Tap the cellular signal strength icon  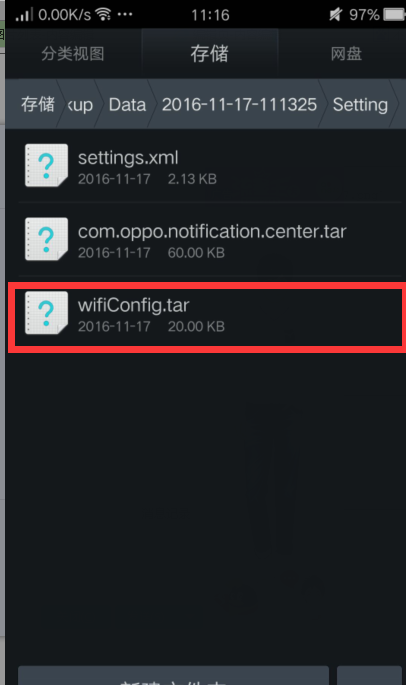click(24, 14)
